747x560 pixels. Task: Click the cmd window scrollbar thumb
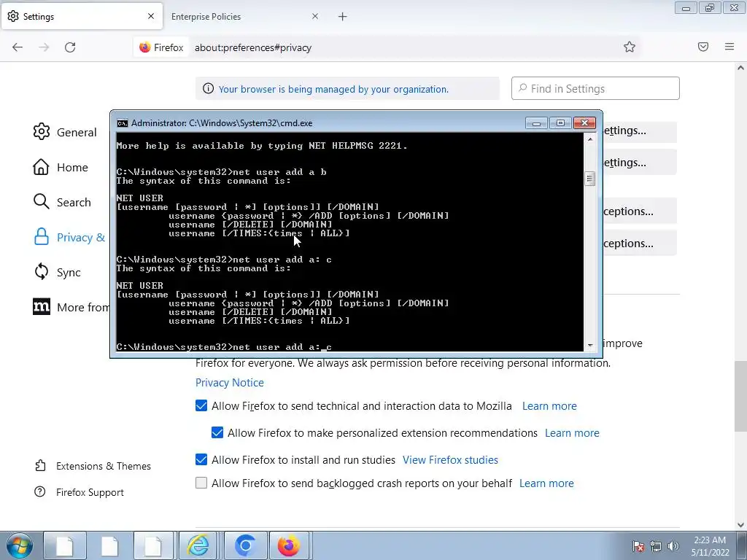(x=589, y=179)
